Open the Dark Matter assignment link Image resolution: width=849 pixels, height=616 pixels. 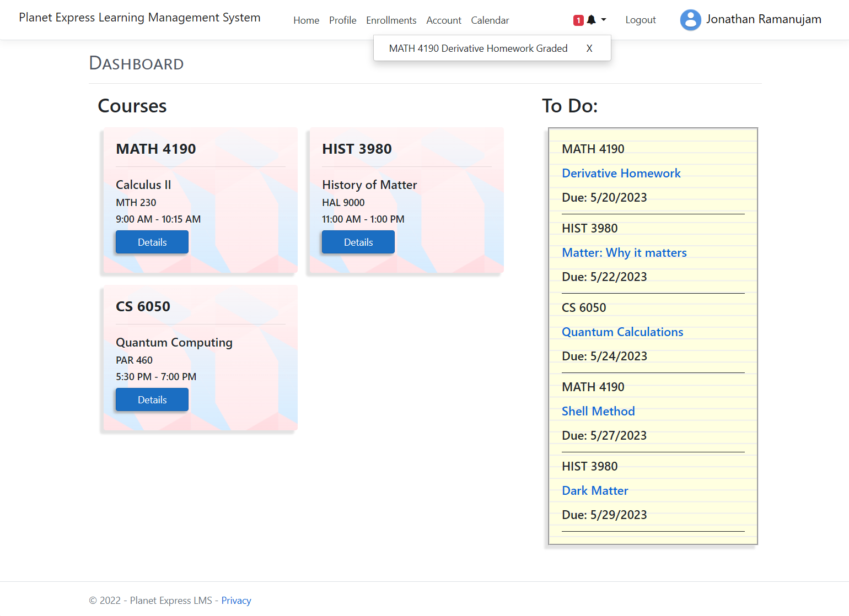tap(595, 490)
